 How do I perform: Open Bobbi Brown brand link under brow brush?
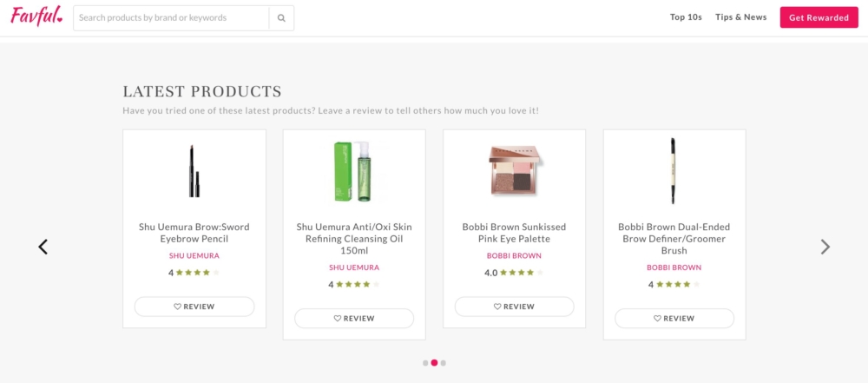point(674,267)
